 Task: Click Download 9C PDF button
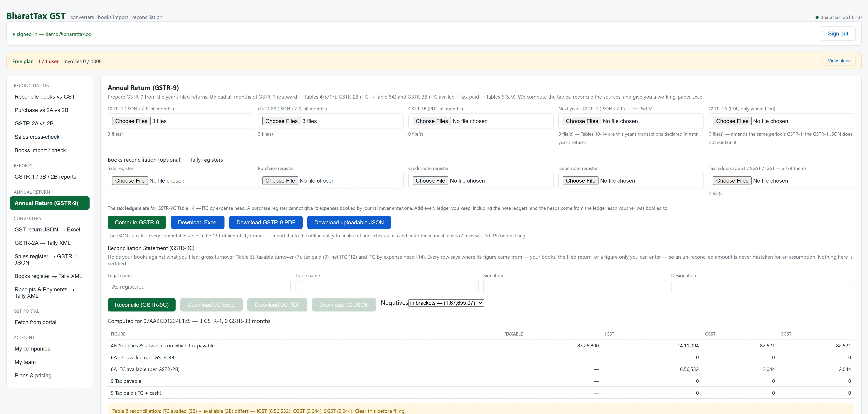pos(277,305)
